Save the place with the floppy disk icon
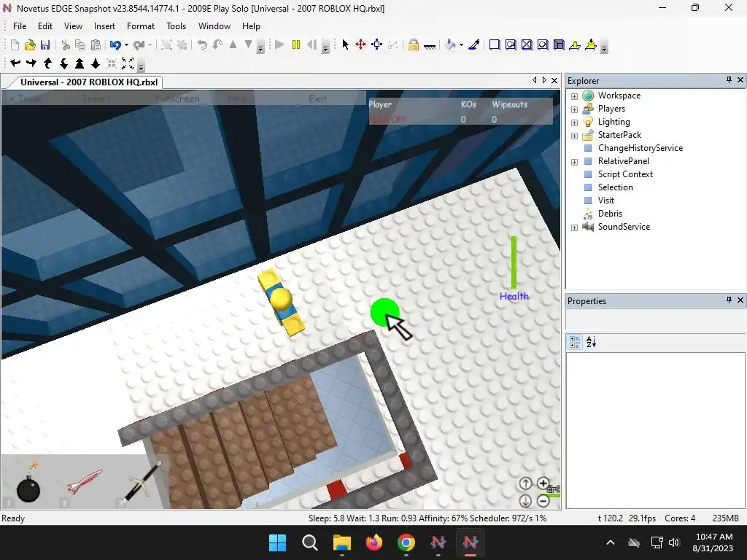This screenshot has height=560, width=747. point(45,44)
